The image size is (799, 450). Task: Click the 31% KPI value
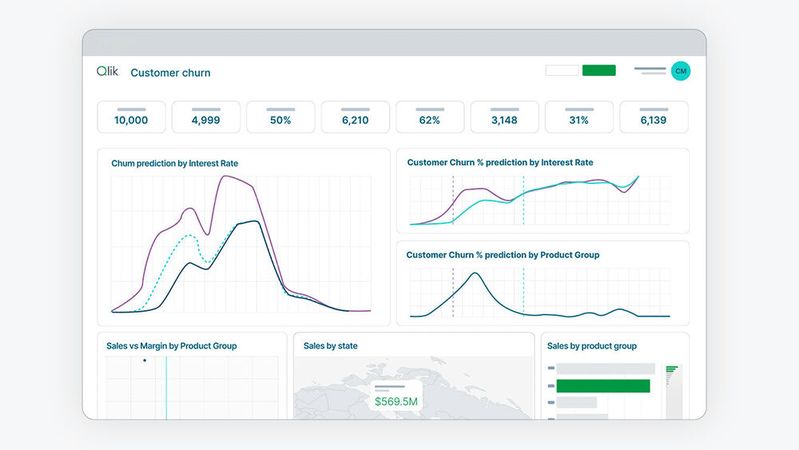(x=579, y=120)
